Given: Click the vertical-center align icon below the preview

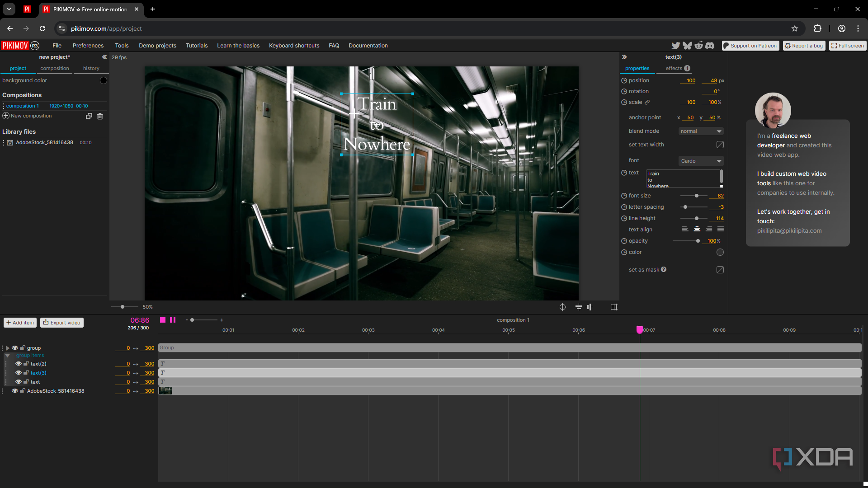Looking at the screenshot, I should [x=579, y=307].
